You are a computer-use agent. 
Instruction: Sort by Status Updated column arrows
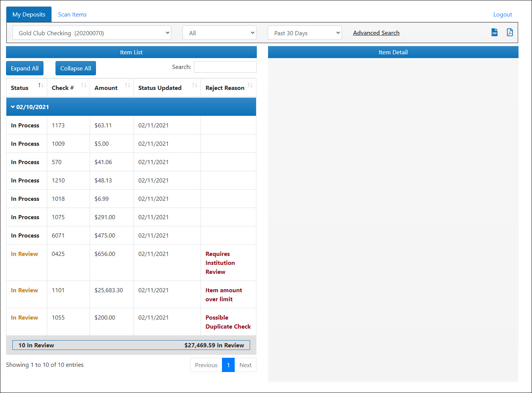point(195,86)
